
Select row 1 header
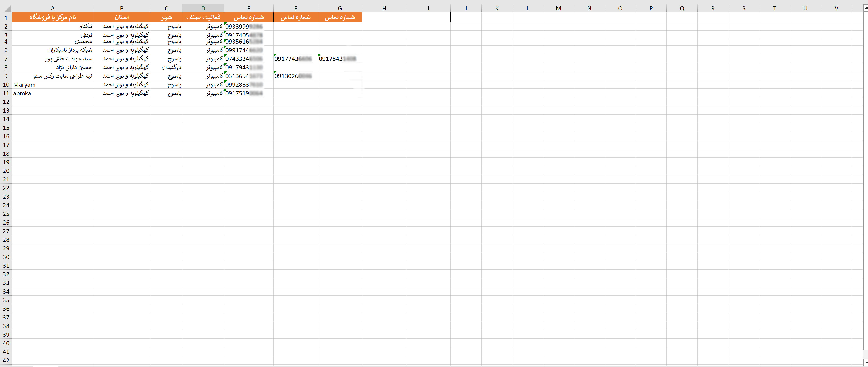tap(6, 17)
